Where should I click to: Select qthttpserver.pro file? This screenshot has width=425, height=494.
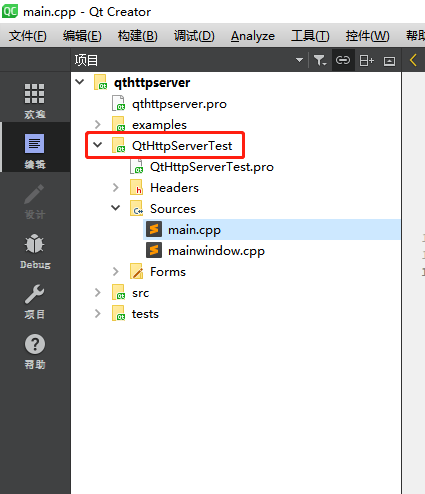179,104
